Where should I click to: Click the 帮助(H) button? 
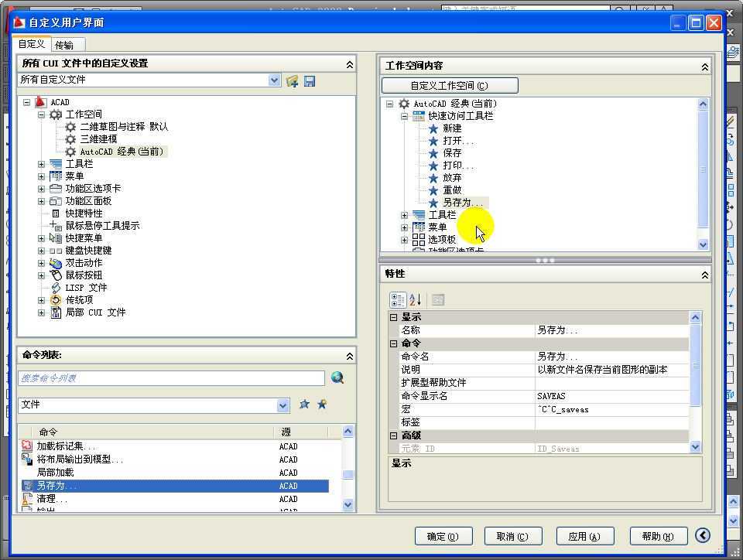(658, 536)
